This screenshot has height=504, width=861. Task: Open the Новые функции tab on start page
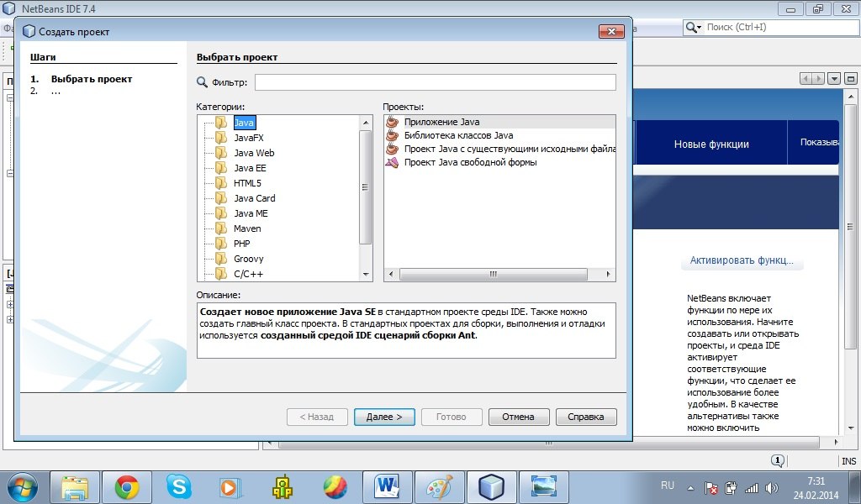click(x=711, y=144)
